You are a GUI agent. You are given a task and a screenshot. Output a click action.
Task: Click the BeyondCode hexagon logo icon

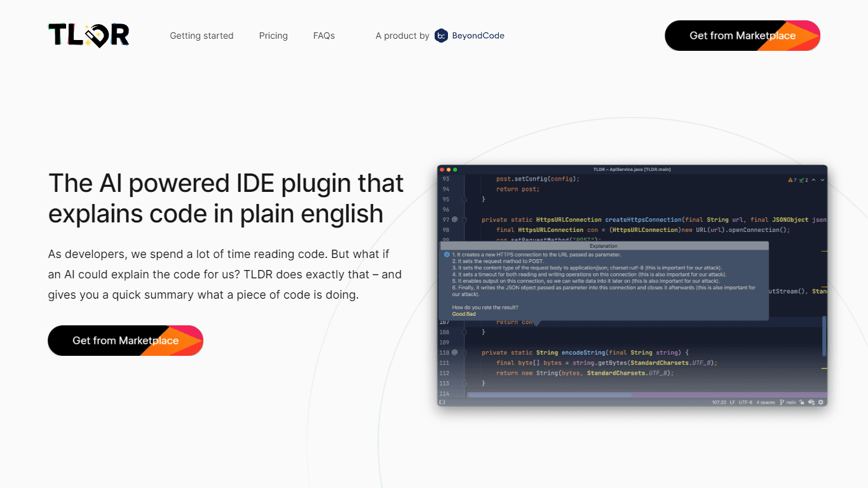point(441,36)
